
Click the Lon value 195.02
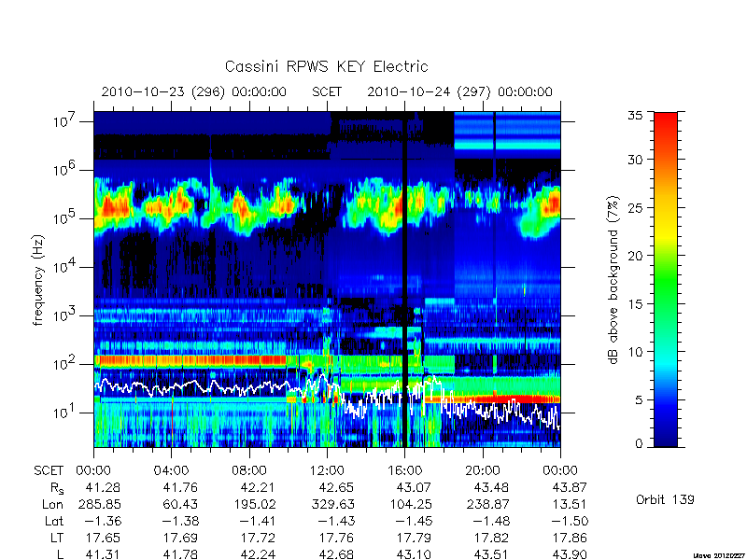click(x=254, y=504)
